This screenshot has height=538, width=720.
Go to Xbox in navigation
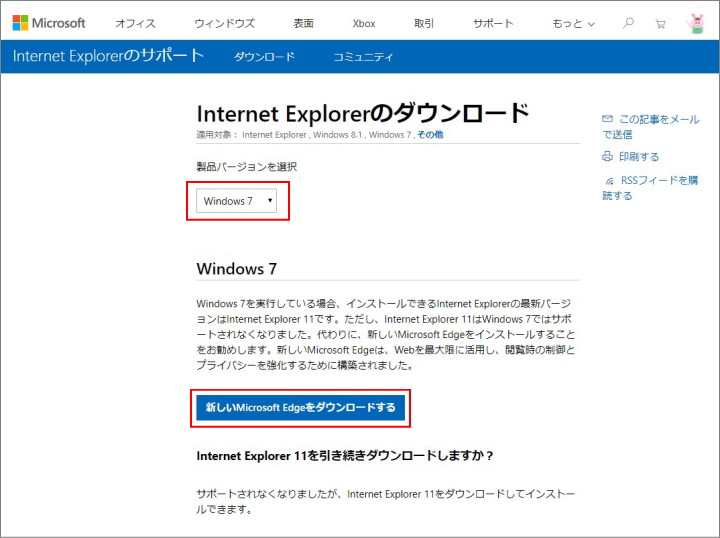tap(364, 23)
